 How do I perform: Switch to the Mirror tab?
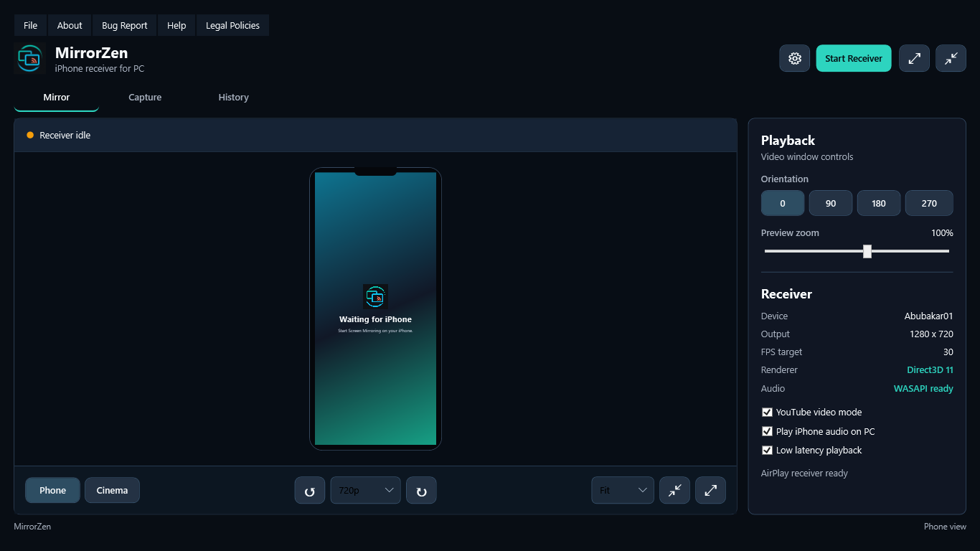tap(57, 98)
